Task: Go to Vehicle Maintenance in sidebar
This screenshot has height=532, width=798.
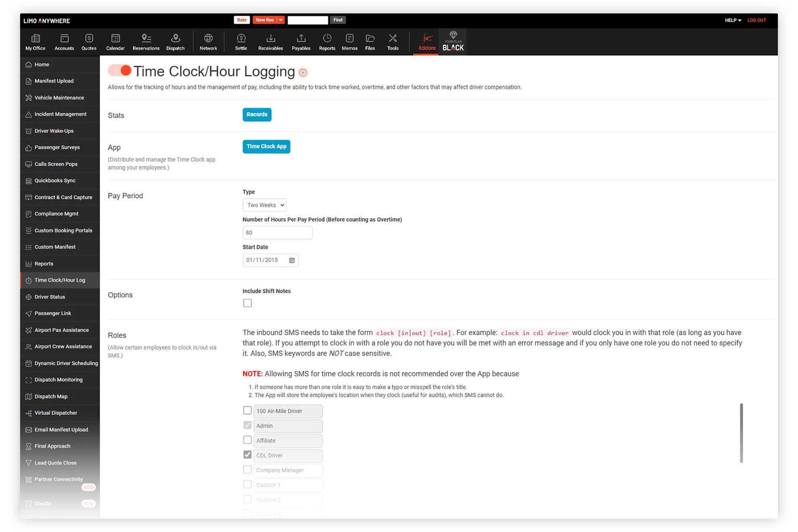Action: [59, 98]
